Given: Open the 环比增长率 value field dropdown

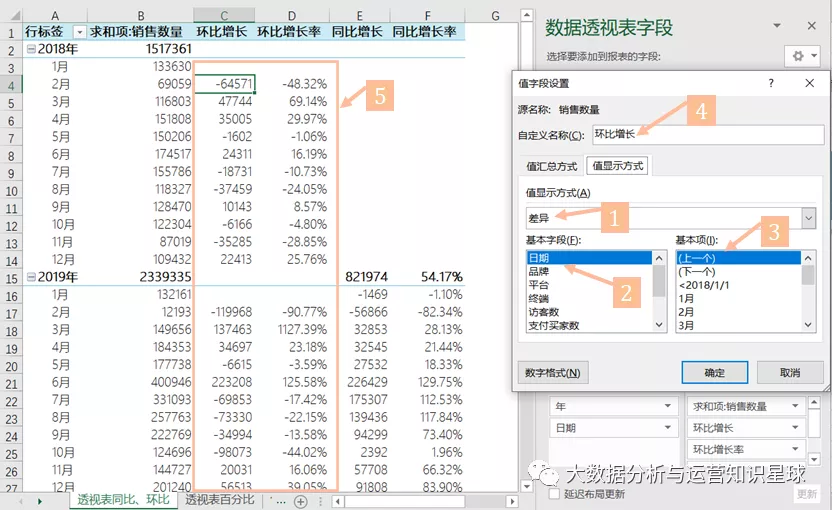Looking at the screenshot, I should 795,449.
